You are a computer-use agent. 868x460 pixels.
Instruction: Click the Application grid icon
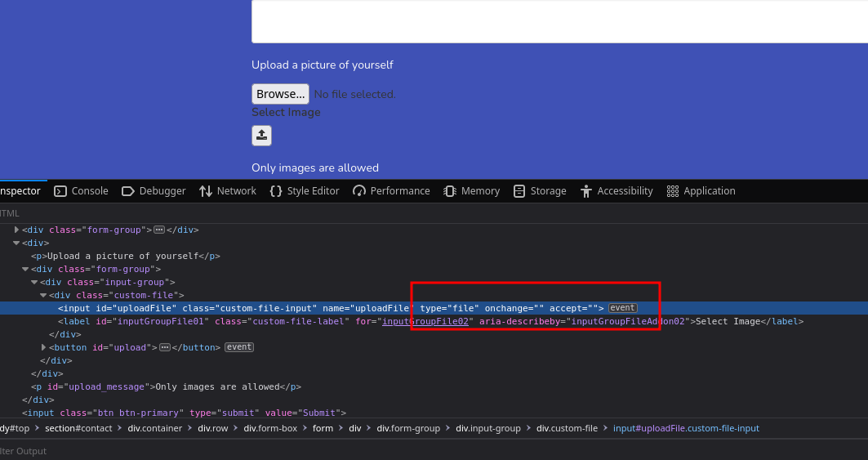pos(673,191)
